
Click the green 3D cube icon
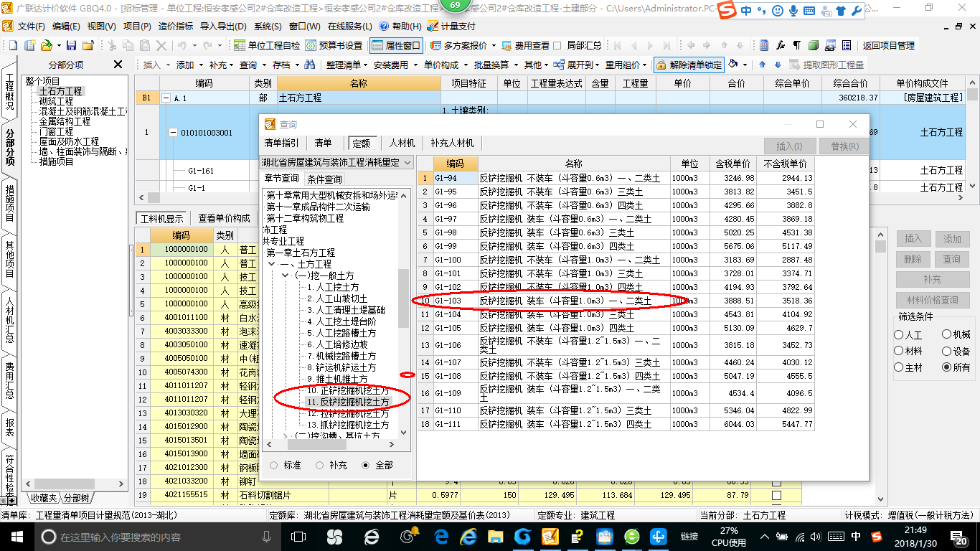814,45
